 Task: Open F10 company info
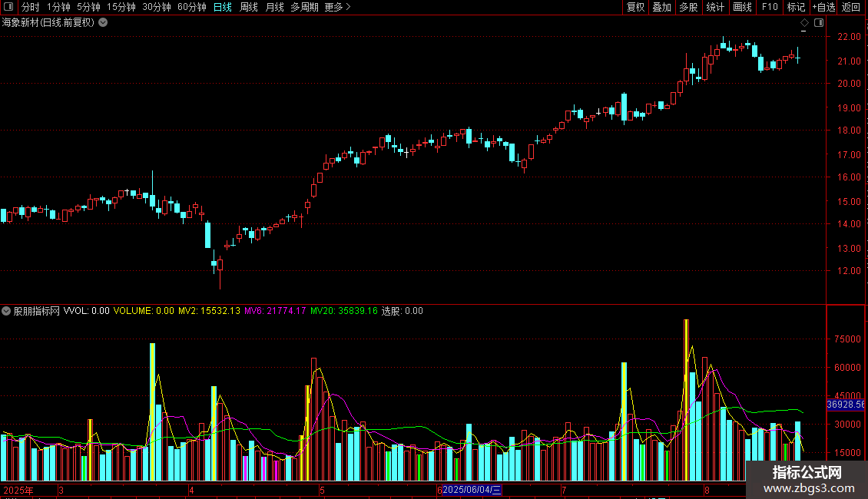coord(770,7)
